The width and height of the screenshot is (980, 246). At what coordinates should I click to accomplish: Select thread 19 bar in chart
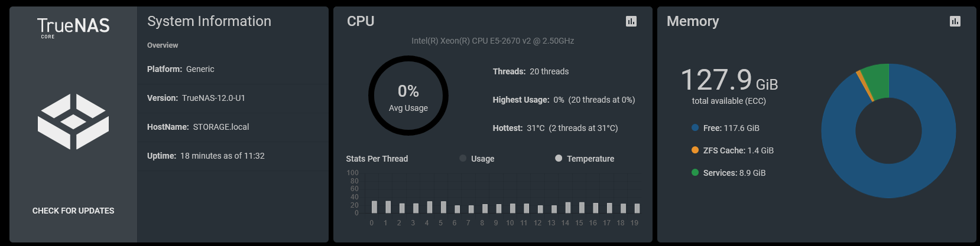pos(637,208)
